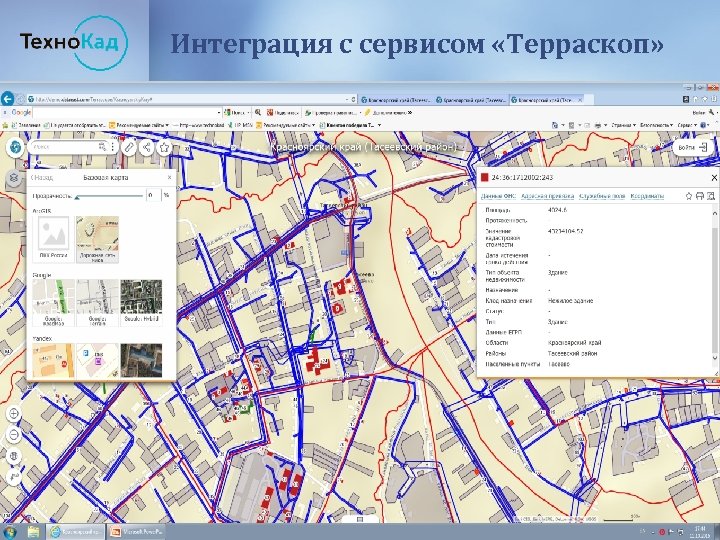Click the magnifier icon in Google toolbar
The height and width of the screenshot is (540, 720).
click(258, 112)
